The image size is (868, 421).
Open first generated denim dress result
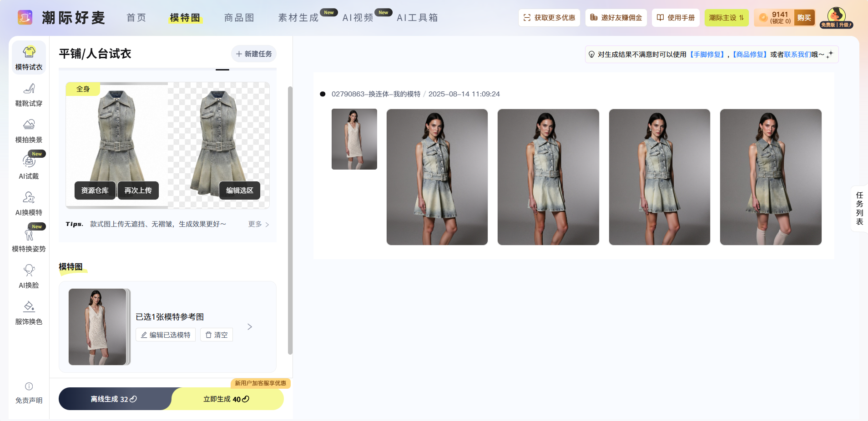(437, 177)
